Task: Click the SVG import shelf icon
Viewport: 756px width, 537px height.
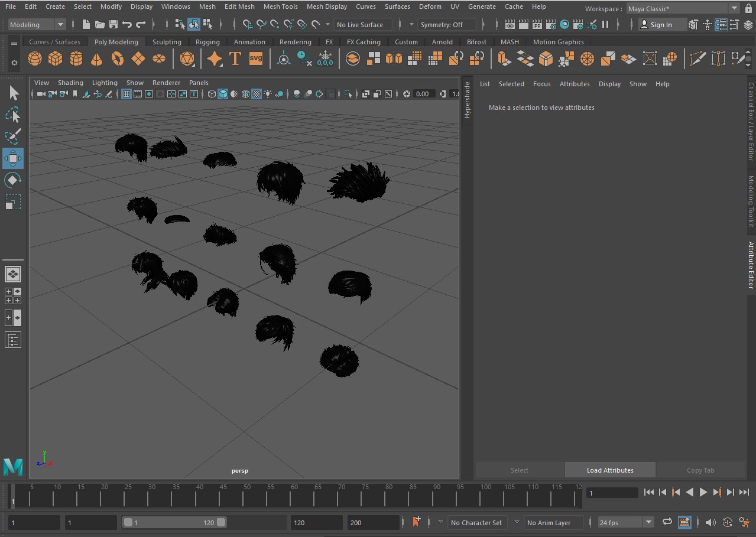Action: [255, 58]
